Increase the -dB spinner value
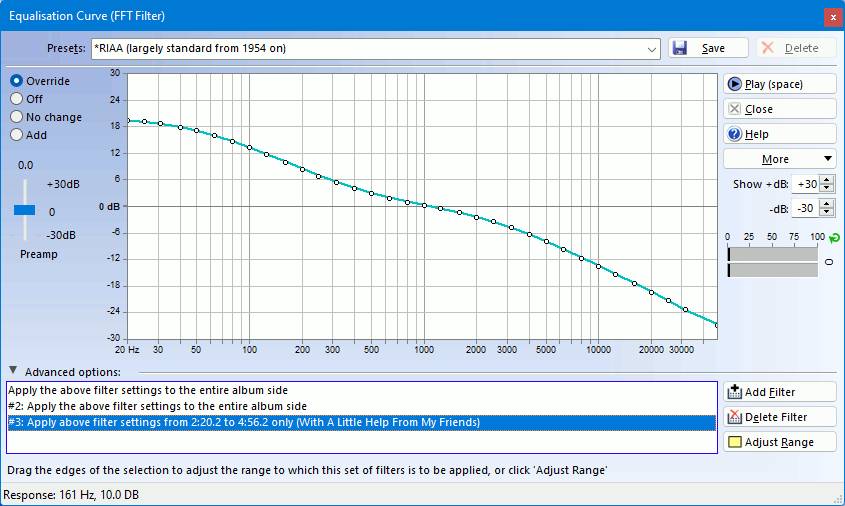 point(826,204)
